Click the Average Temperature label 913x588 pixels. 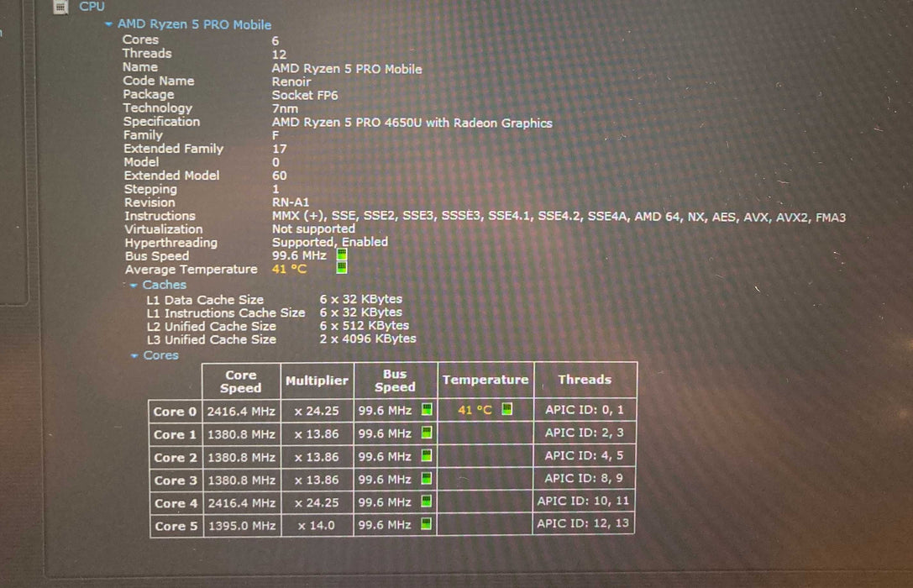click(191, 270)
